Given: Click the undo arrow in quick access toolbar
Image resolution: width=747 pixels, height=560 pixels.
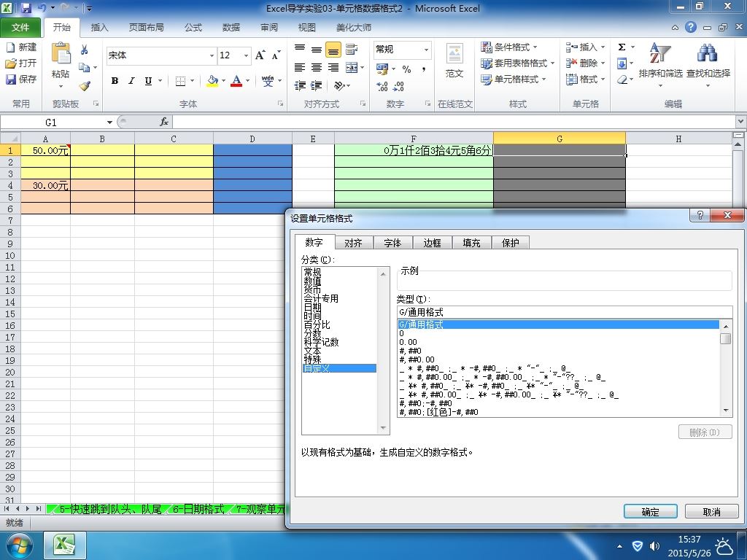Looking at the screenshot, I should pyautogui.click(x=42, y=8).
